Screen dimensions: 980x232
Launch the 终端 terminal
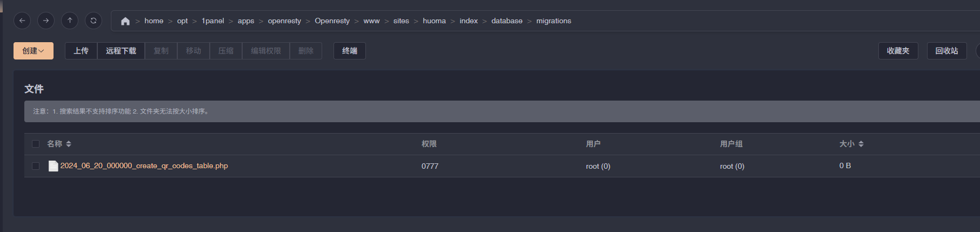(350, 51)
